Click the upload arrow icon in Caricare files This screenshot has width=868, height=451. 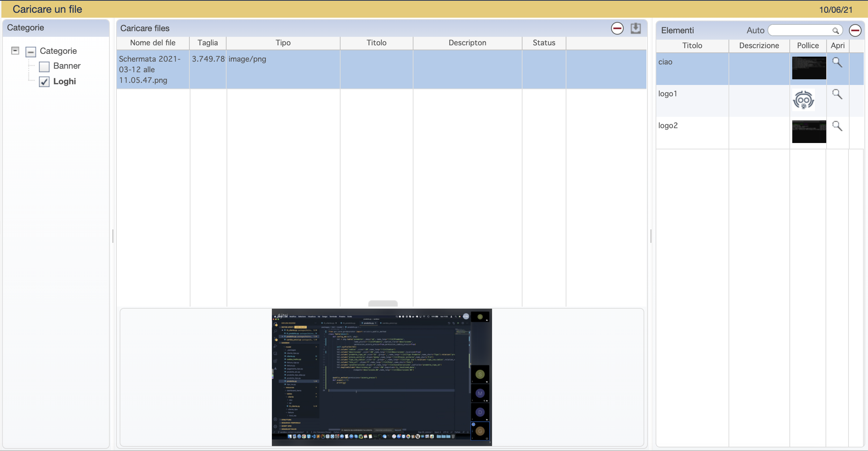pos(636,28)
